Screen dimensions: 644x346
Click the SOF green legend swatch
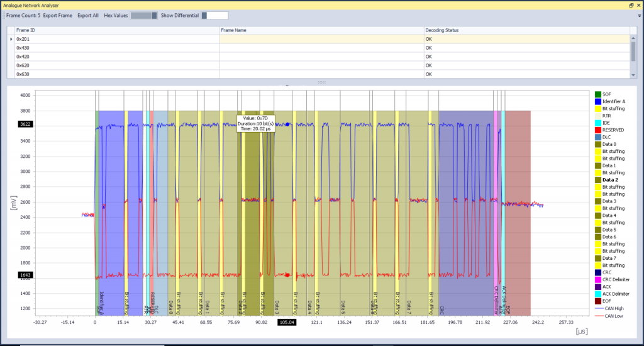click(x=597, y=94)
